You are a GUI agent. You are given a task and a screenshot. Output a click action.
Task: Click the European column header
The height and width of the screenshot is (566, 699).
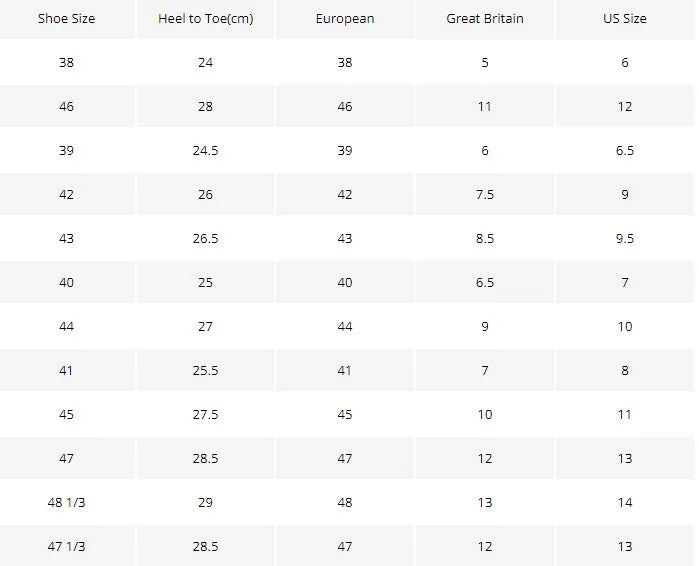click(x=345, y=19)
